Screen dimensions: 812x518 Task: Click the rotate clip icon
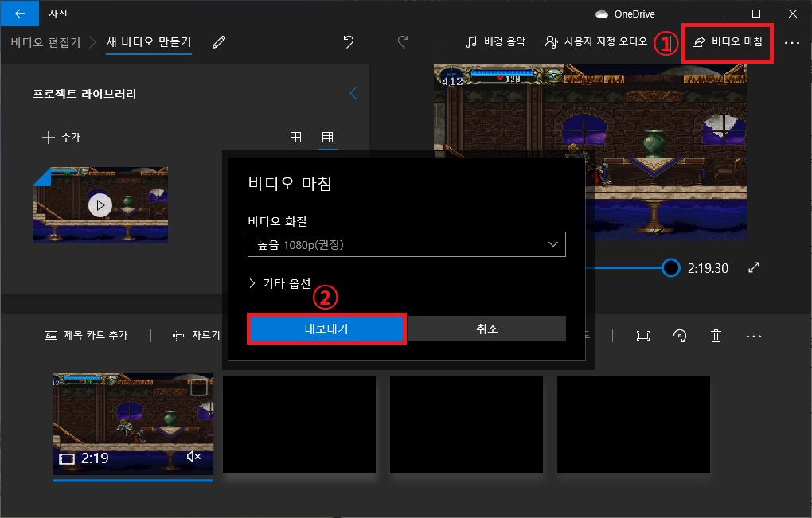click(679, 336)
